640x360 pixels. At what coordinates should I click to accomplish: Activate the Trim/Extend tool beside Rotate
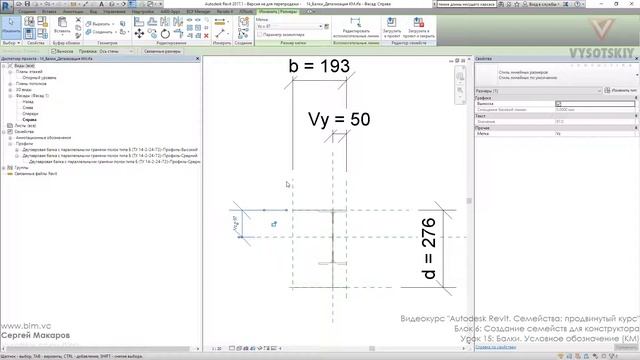click(178, 34)
